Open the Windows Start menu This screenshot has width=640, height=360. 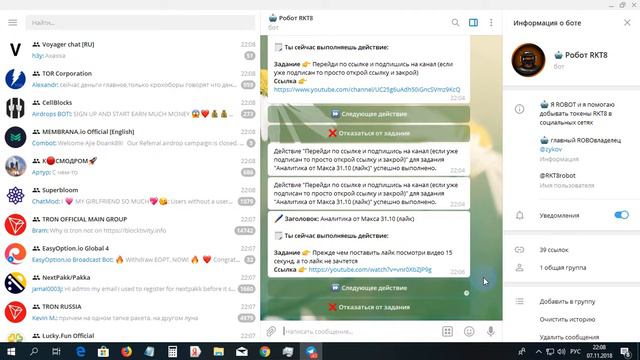[x=11, y=351]
